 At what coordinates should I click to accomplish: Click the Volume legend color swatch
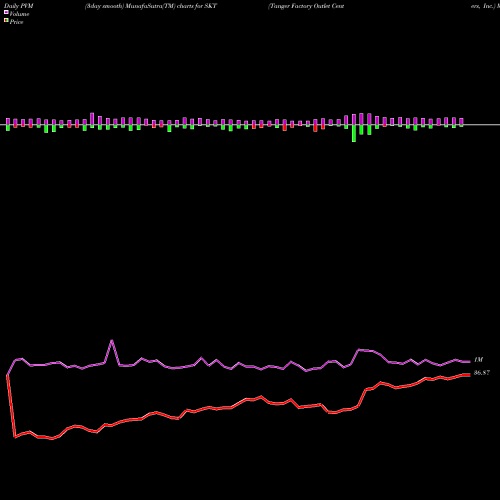click(x=6, y=13)
